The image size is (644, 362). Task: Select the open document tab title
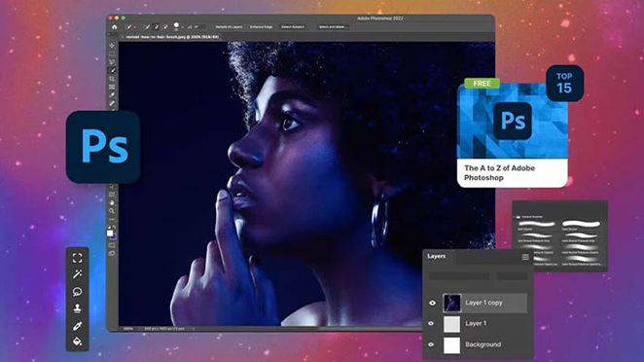tap(172, 37)
